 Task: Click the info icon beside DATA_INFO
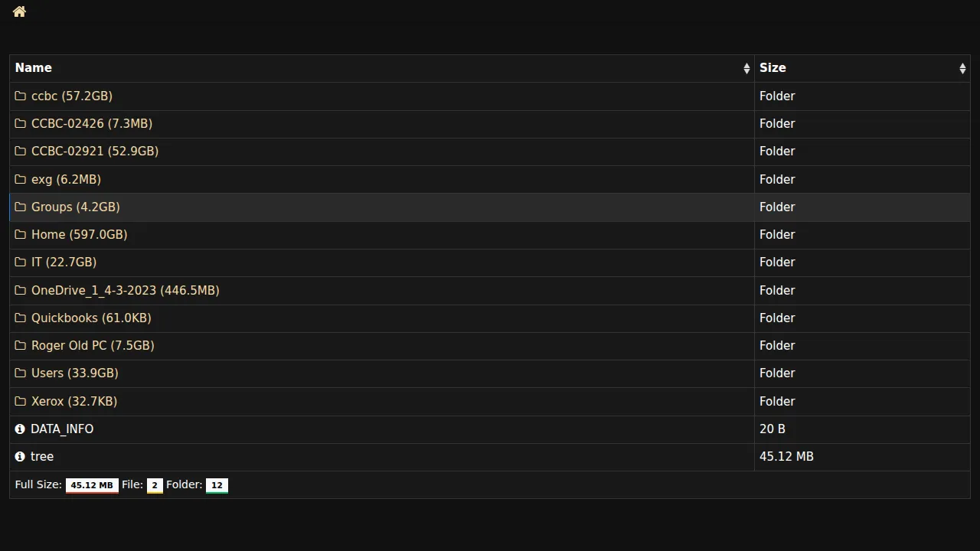coord(20,429)
